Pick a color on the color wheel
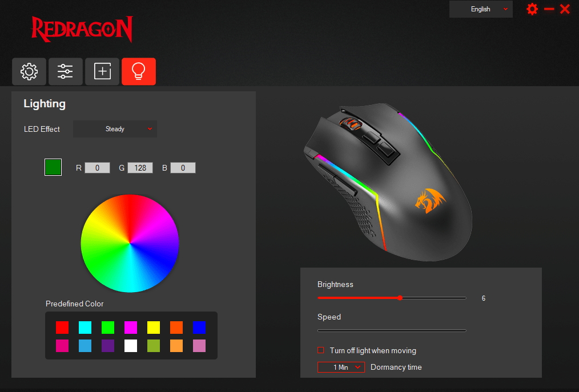 point(130,243)
